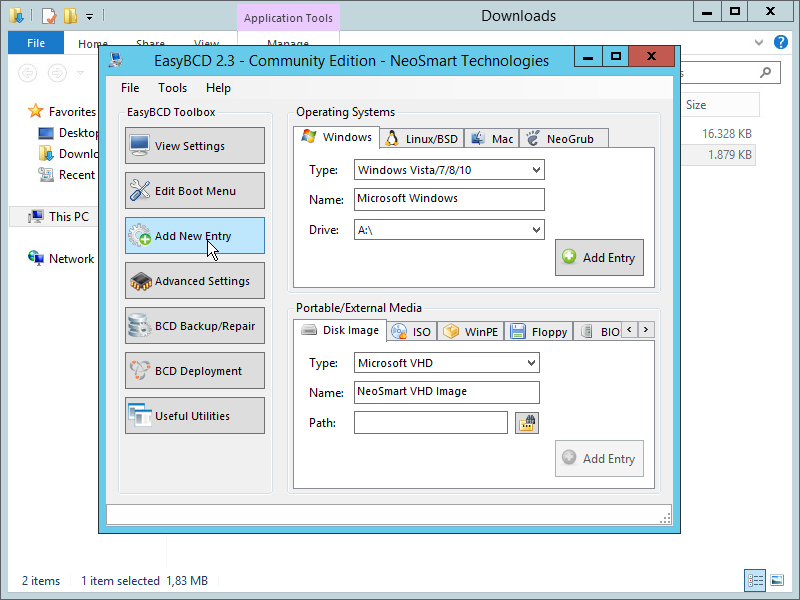Open EasyBCD Tools menu
Image resolution: width=800 pixels, height=600 pixels.
pos(172,88)
